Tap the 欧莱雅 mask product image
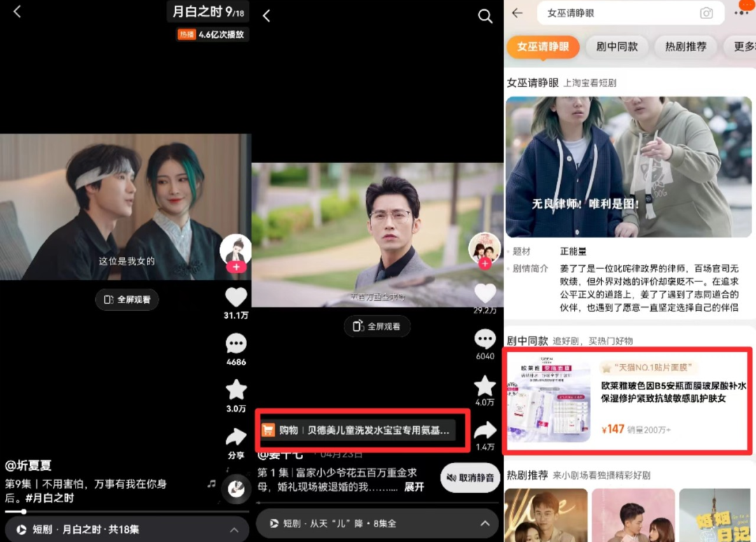 (549, 401)
